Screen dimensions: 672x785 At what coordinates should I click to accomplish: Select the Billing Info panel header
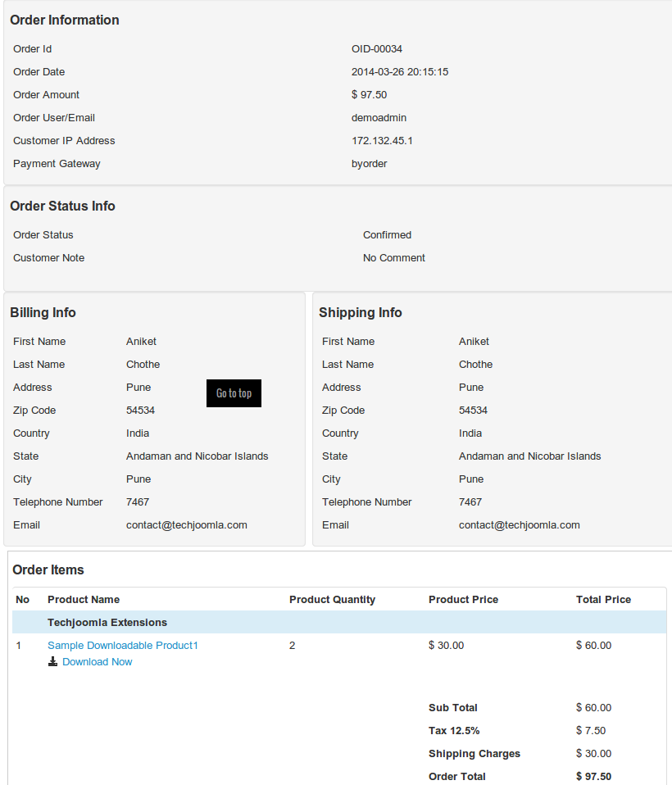point(43,312)
